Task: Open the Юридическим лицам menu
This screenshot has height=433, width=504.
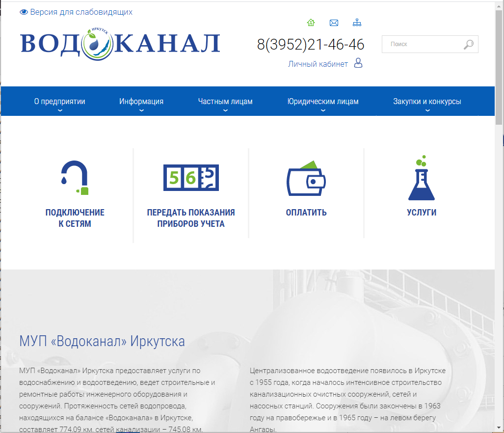Action: (323, 102)
